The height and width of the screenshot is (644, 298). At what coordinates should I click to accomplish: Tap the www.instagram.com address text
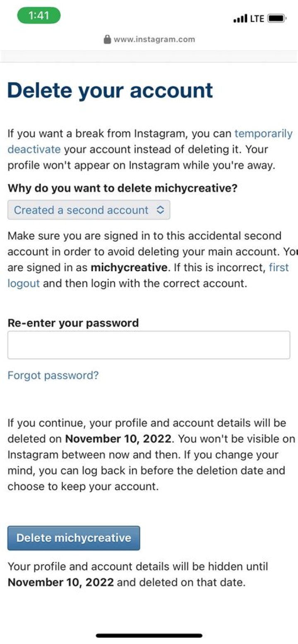point(154,40)
